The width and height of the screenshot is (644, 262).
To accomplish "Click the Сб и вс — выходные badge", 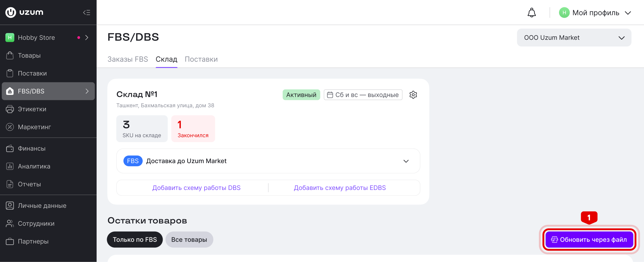I will (363, 95).
